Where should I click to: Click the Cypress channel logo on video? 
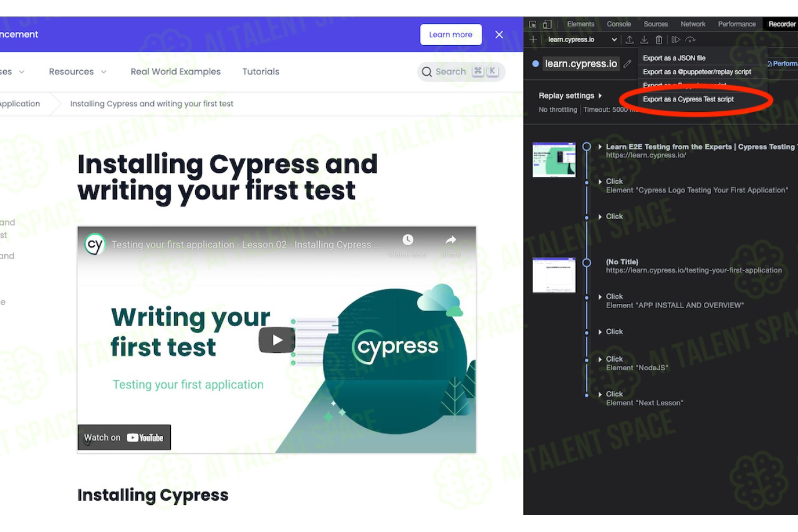95,245
